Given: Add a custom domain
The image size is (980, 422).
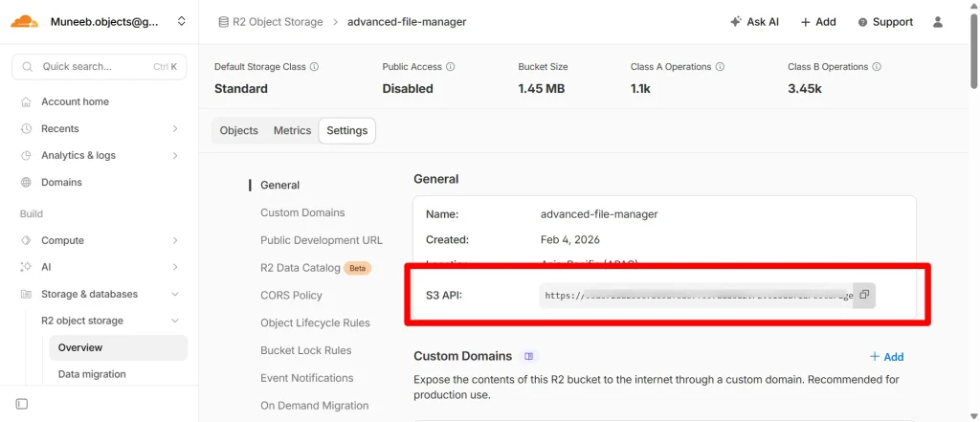Looking at the screenshot, I should [887, 357].
